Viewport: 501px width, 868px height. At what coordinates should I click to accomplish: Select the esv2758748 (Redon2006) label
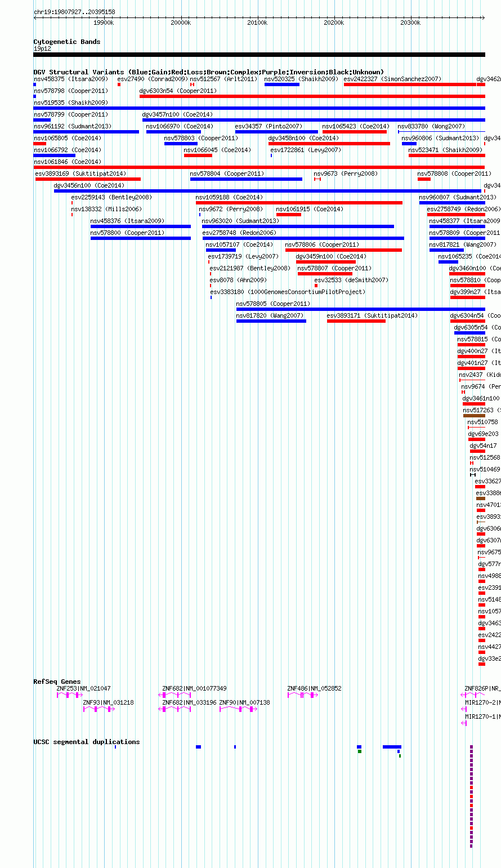[x=239, y=233]
